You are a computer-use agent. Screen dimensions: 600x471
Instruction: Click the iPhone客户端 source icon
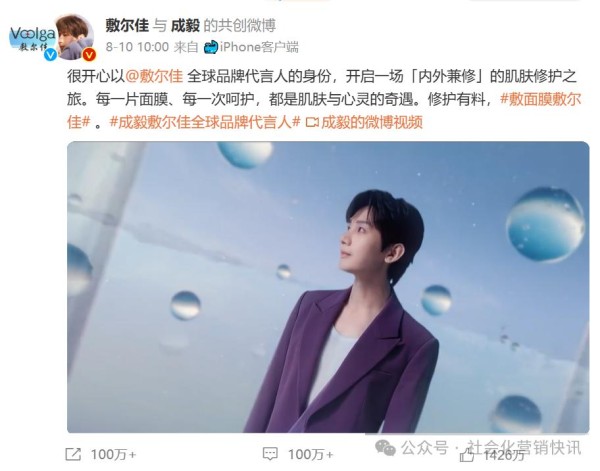[x=211, y=47]
